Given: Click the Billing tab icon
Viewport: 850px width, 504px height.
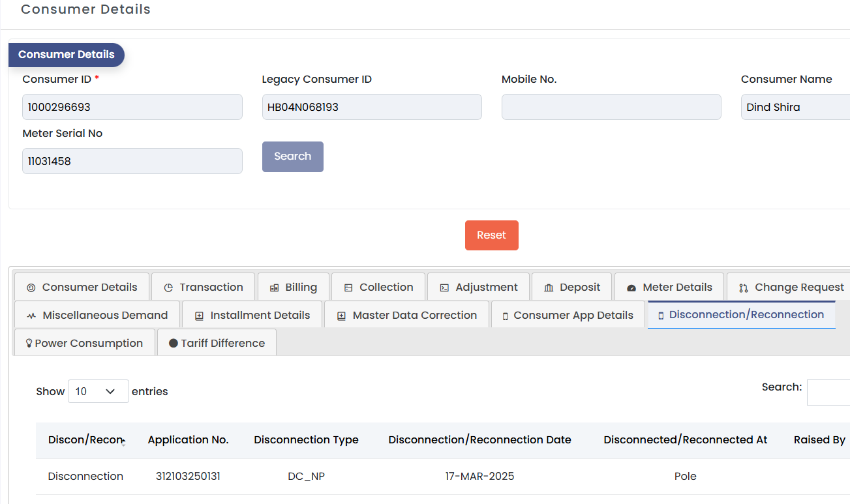Looking at the screenshot, I should click(274, 288).
